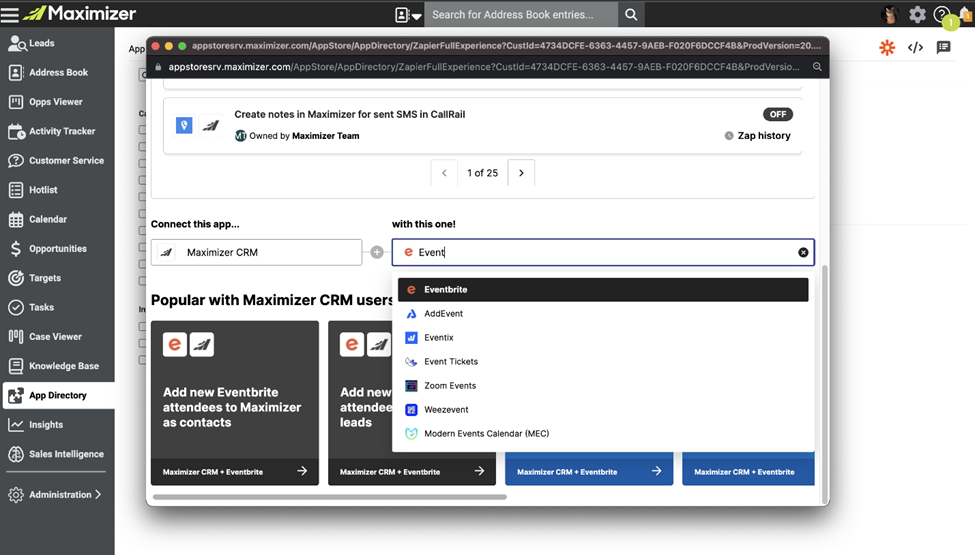Click the notification bell in header
This screenshot has width=975, height=555.
[966, 14]
